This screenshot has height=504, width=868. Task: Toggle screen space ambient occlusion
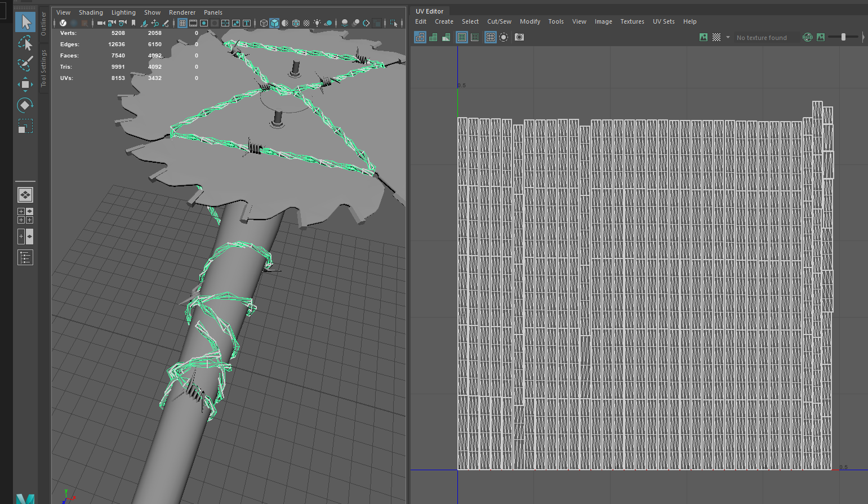point(345,23)
